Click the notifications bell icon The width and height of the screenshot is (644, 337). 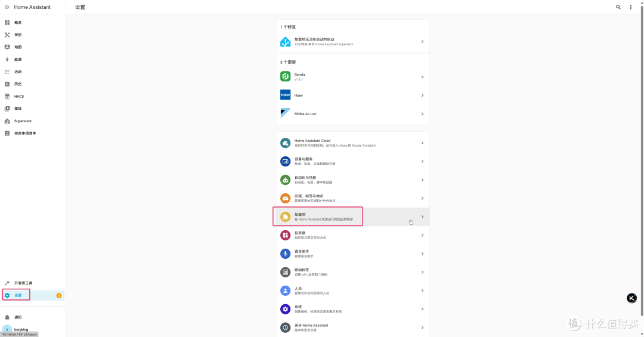[7, 317]
